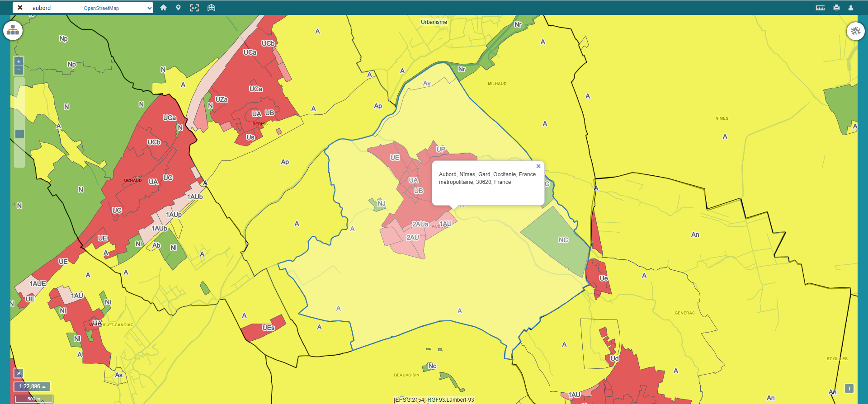Go to the home map extent
The width and height of the screenshot is (868, 404).
164,8
